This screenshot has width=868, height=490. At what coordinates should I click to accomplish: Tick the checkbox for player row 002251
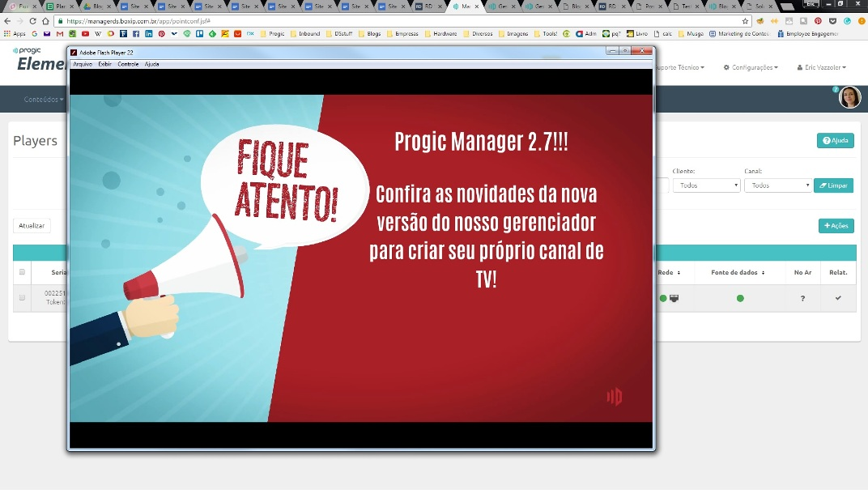22,298
